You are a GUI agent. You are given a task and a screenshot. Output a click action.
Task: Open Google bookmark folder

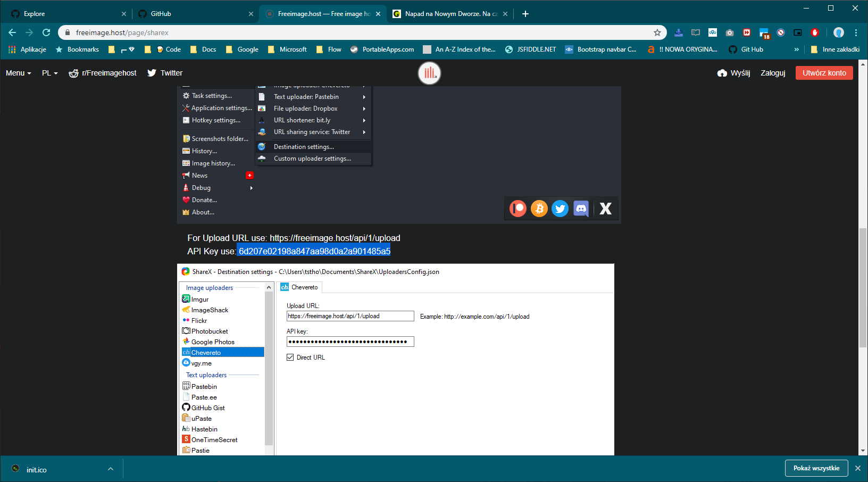242,49
